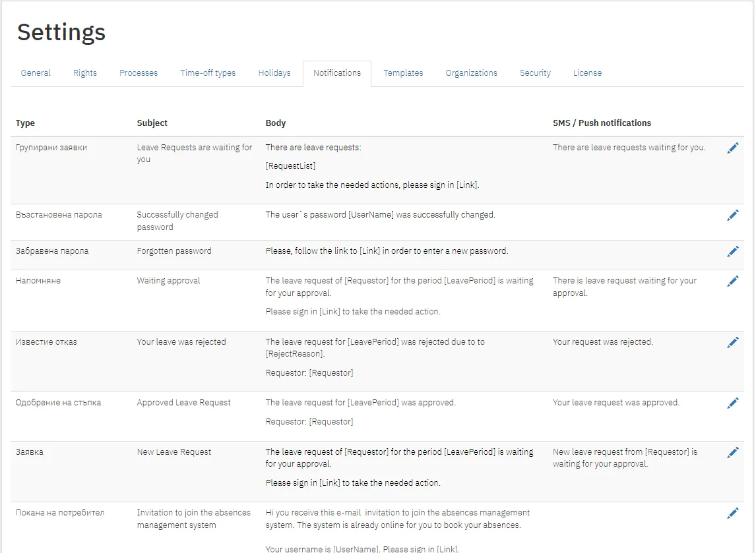Click the Your leave was rejected subject
756x553 pixels.
(181, 342)
